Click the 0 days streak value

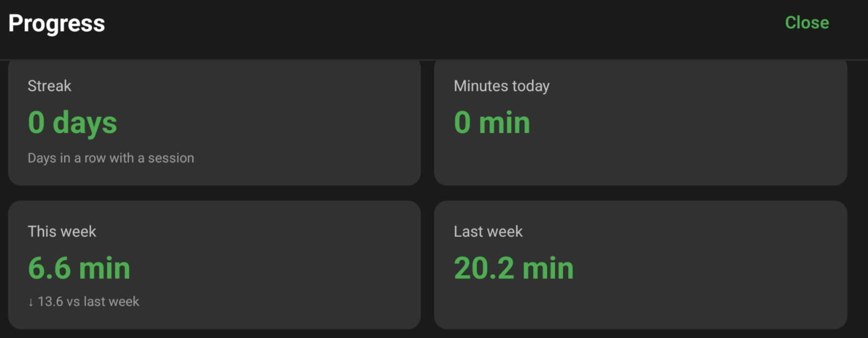click(72, 122)
